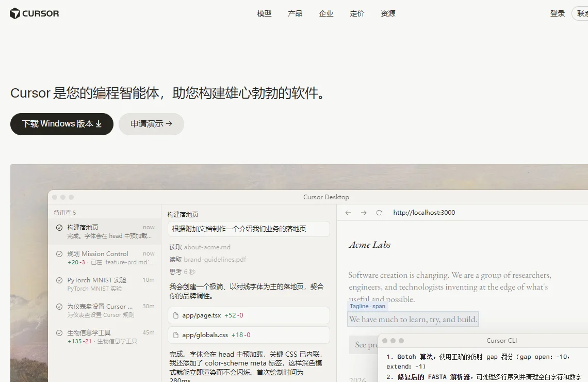The width and height of the screenshot is (588, 382).
Task: Select the 构建落地页 task in sidebar
Action: [105, 232]
